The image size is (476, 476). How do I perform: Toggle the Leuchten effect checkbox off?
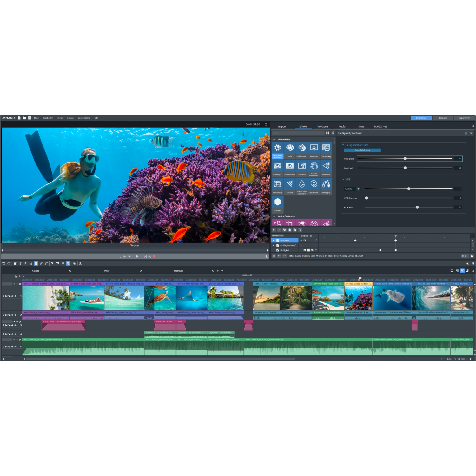[277, 240]
